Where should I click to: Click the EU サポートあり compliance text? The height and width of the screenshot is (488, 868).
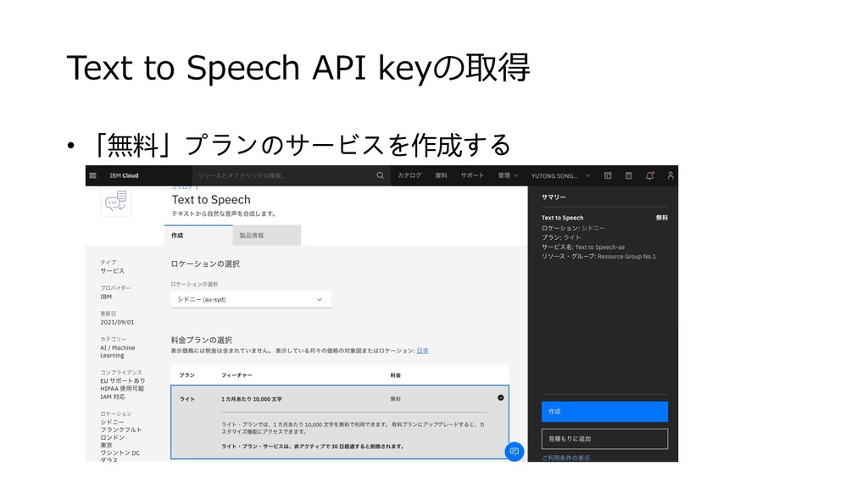122,380
